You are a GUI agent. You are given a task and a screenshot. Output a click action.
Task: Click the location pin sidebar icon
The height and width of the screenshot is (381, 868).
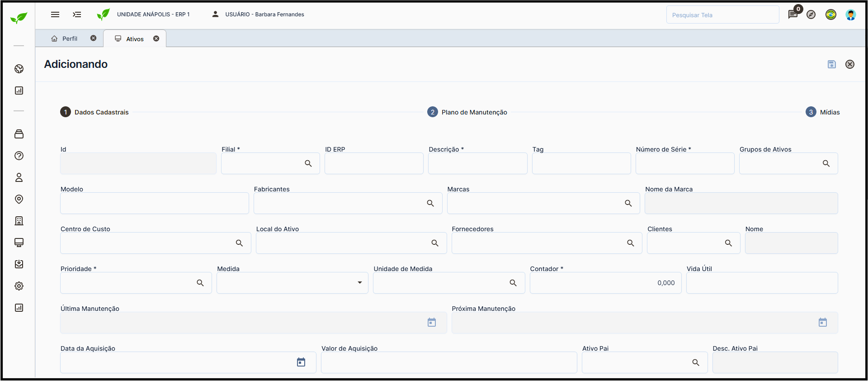point(19,199)
